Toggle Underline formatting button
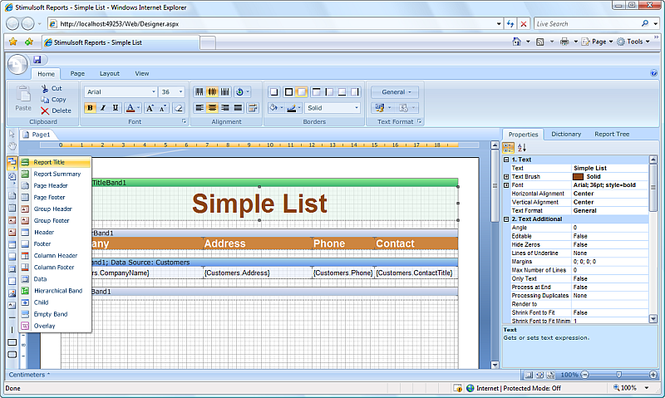This screenshot has width=665, height=398. [115, 108]
